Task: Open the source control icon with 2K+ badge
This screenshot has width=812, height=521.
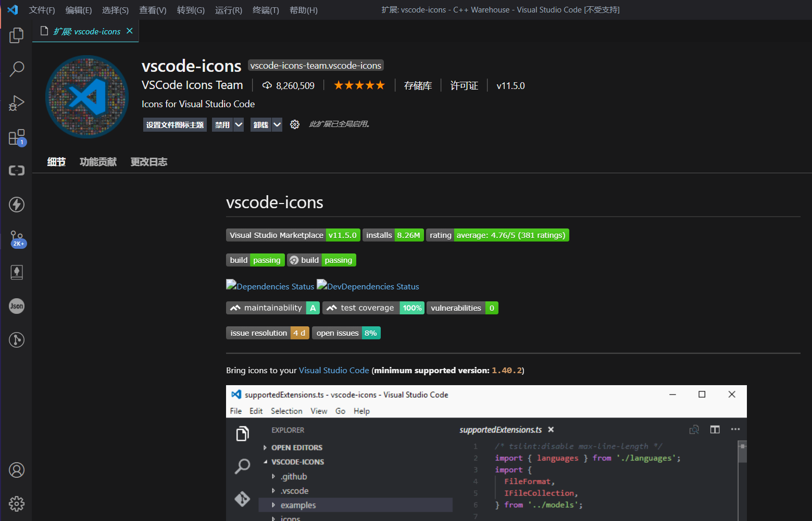Action: click(17, 239)
